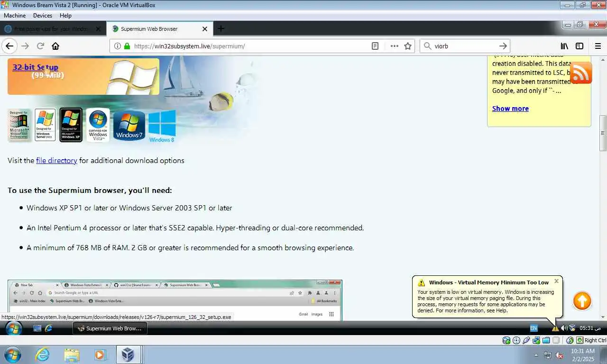Image resolution: width=607 pixels, height=364 pixels.
Task: Open the host clock showing 10:31 AM
Action: pyautogui.click(x=583, y=355)
